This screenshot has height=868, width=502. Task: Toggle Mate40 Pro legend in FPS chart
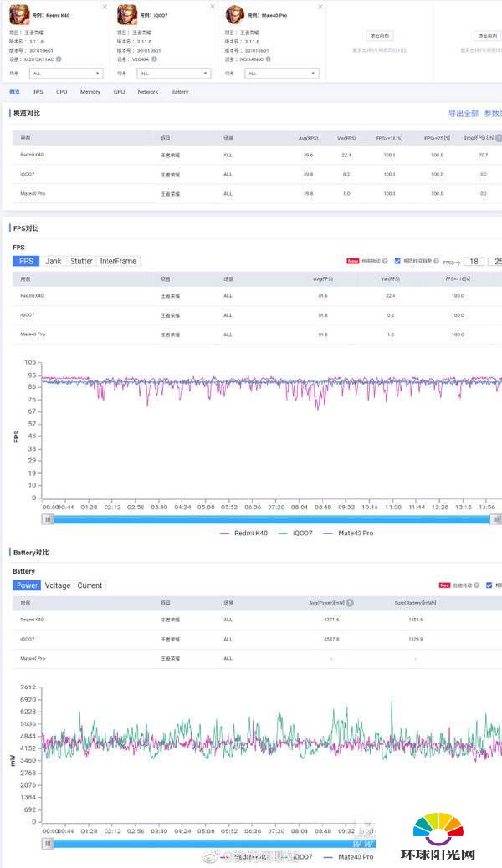(349, 533)
